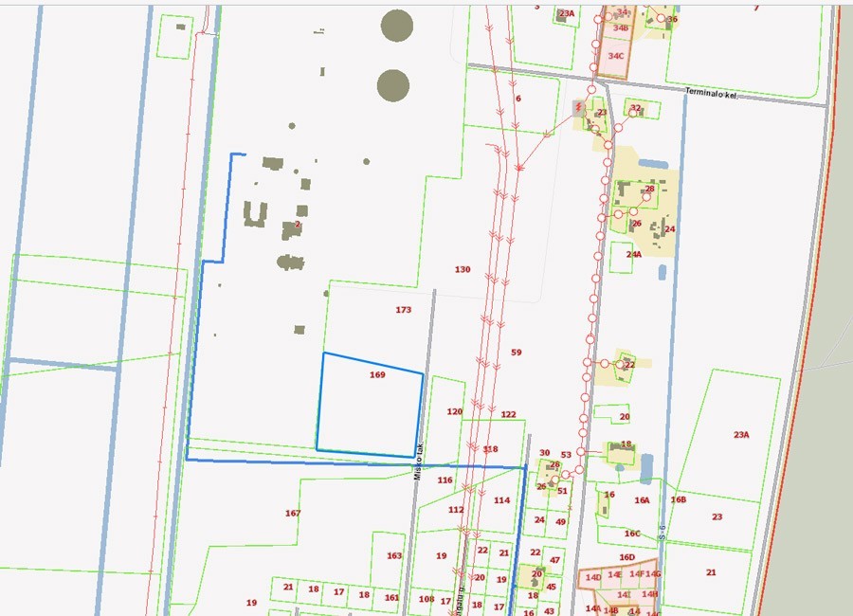This screenshot has height=616, width=853.
Task: Click parcel 24A
Action: click(x=633, y=254)
